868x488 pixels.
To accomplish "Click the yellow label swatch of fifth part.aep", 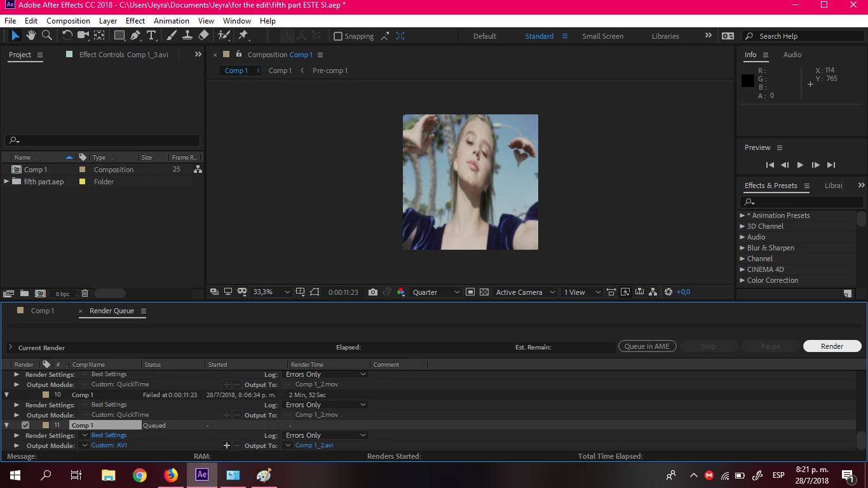I will click(82, 182).
